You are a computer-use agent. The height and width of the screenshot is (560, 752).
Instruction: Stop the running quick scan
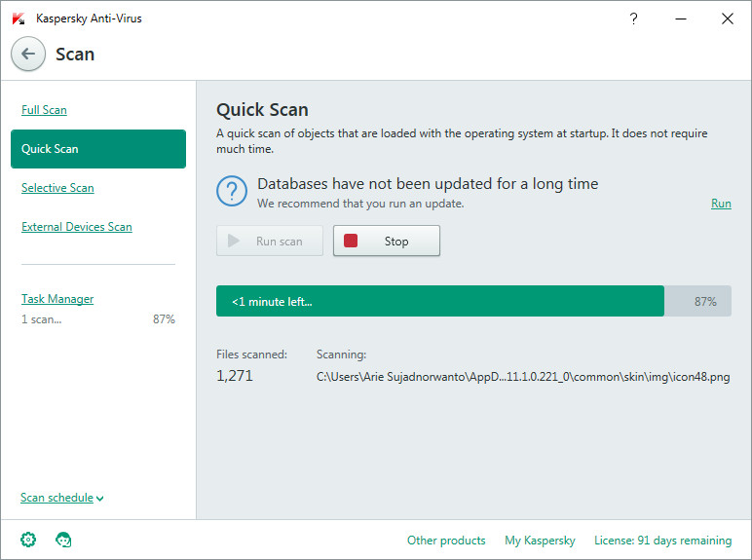387,241
